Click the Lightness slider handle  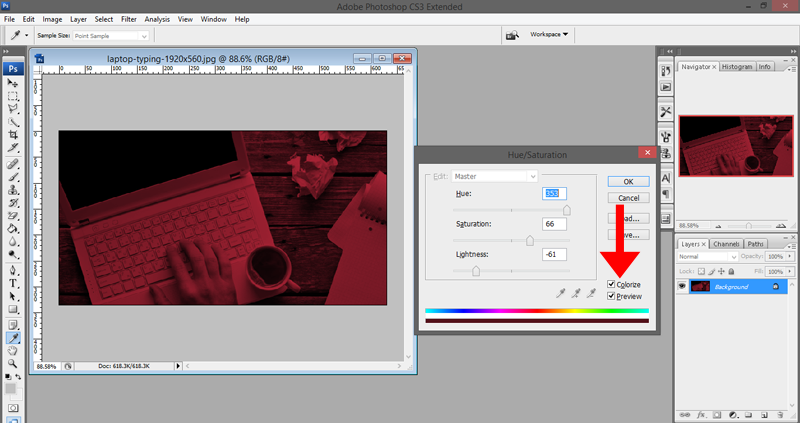(x=476, y=271)
